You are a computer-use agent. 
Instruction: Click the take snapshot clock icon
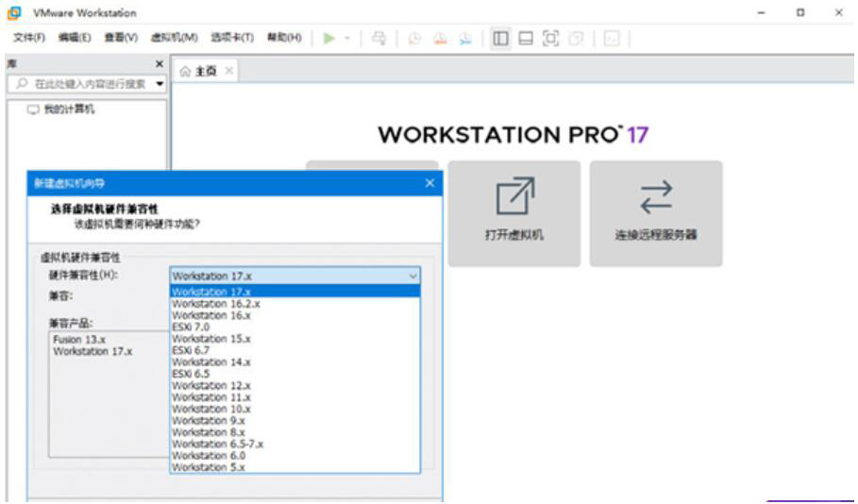pos(414,39)
